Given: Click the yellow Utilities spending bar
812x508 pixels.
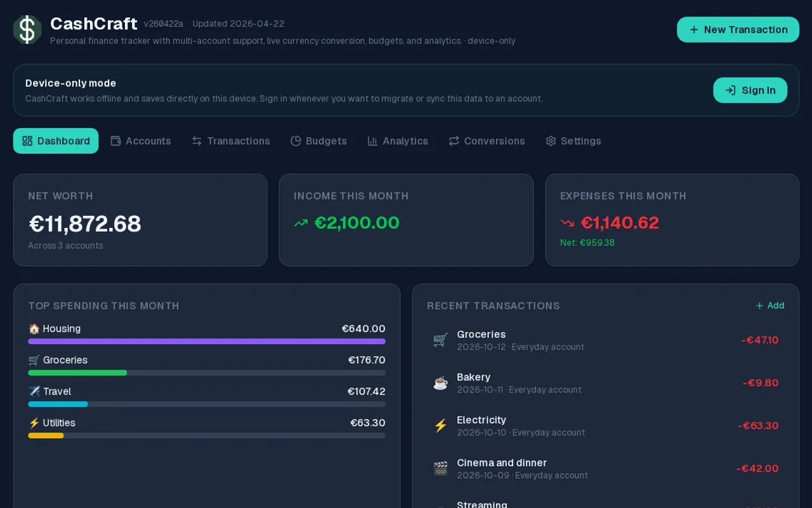Looking at the screenshot, I should (x=46, y=436).
